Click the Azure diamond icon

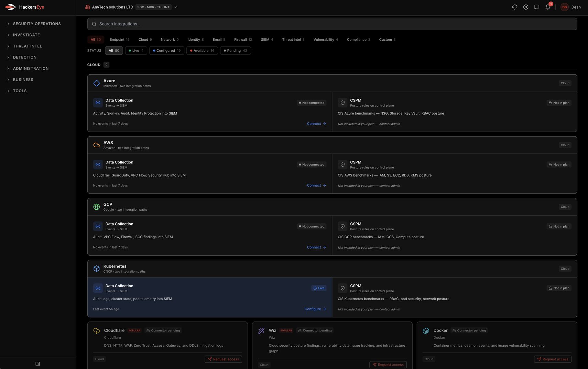[97, 83]
